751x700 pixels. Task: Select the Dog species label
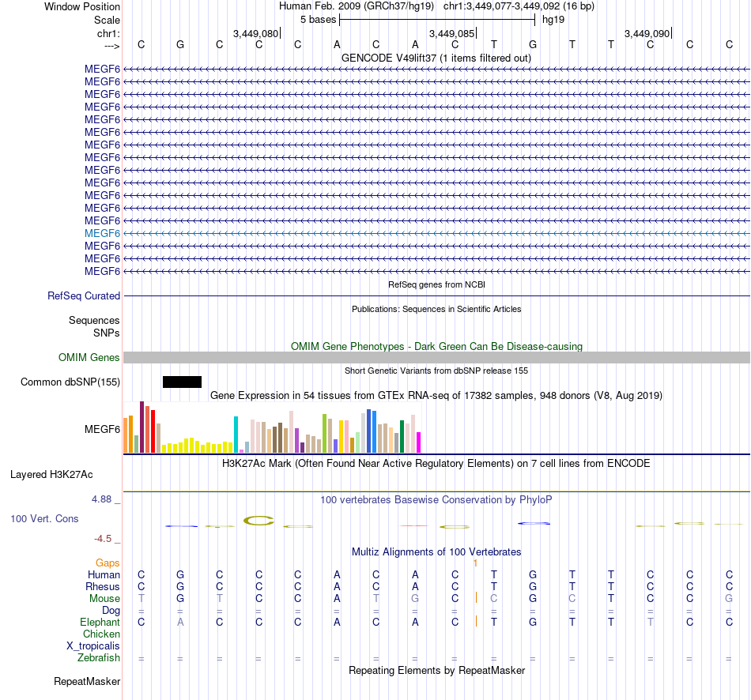(111, 611)
